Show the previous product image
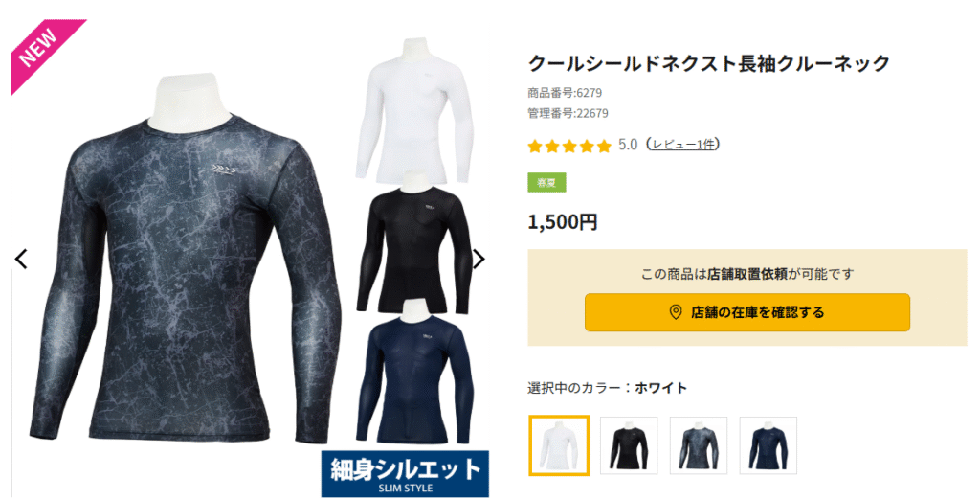 click(x=22, y=259)
